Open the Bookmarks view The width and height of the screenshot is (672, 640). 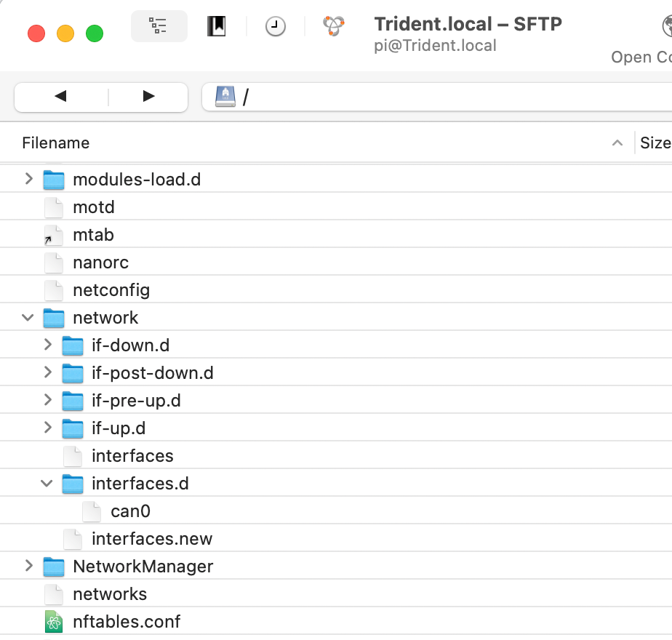pyautogui.click(x=217, y=26)
